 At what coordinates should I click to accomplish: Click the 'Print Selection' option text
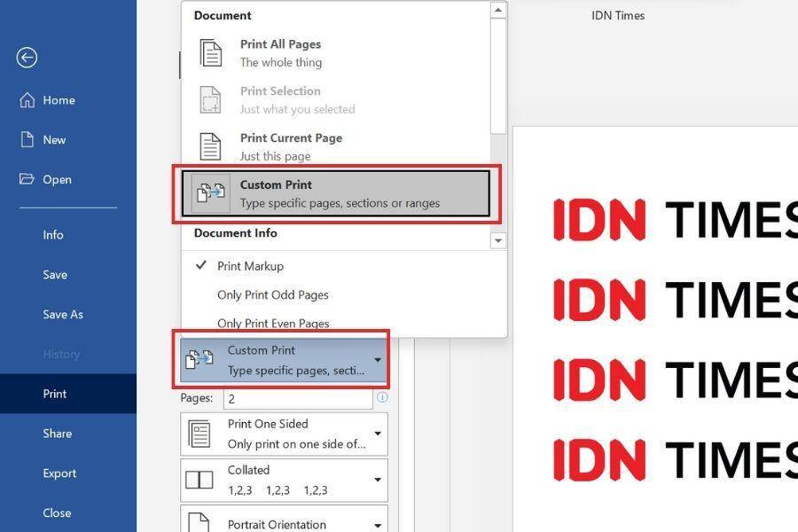pyautogui.click(x=280, y=91)
